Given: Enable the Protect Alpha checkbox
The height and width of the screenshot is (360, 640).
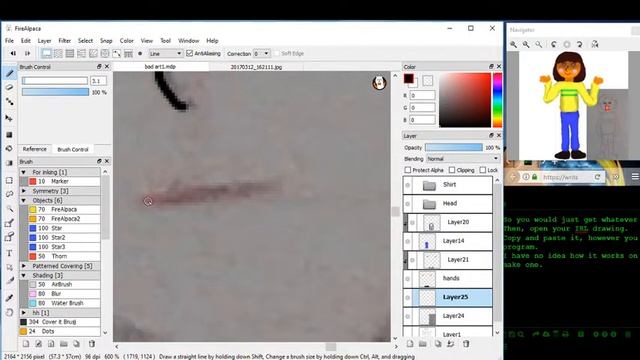Looking at the screenshot, I should 407,170.
